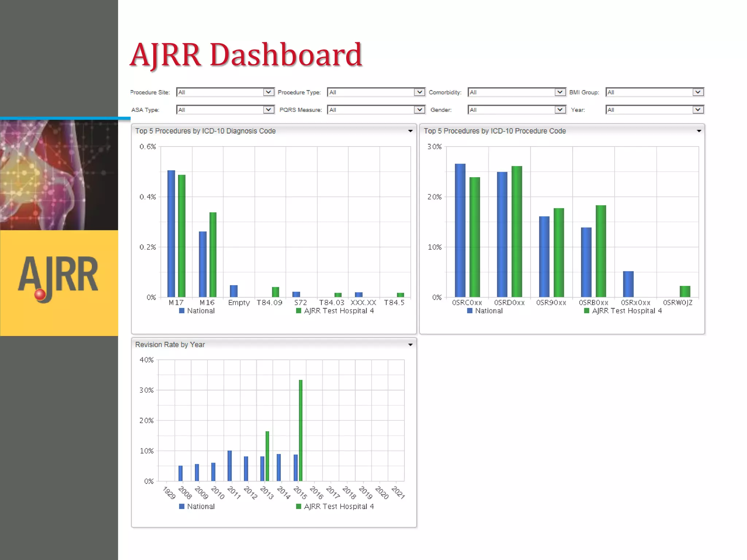Click the 2008 National revision bar

(181, 474)
